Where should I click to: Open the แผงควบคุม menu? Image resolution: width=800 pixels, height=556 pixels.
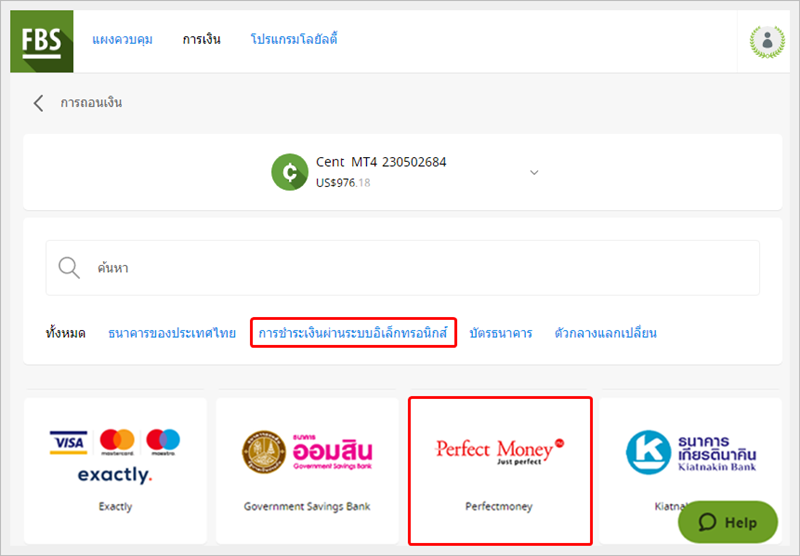tap(122, 39)
